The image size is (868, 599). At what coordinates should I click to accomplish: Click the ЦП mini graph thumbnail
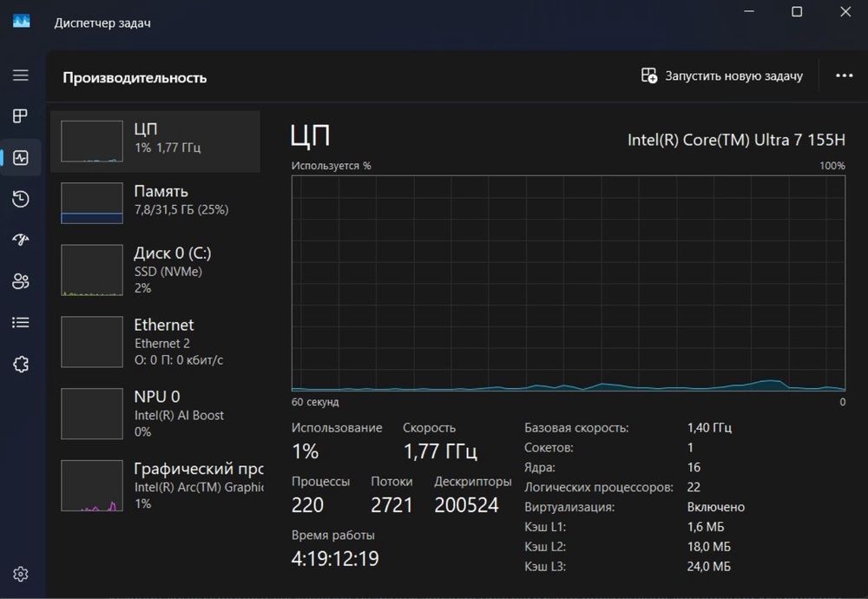[x=92, y=142]
